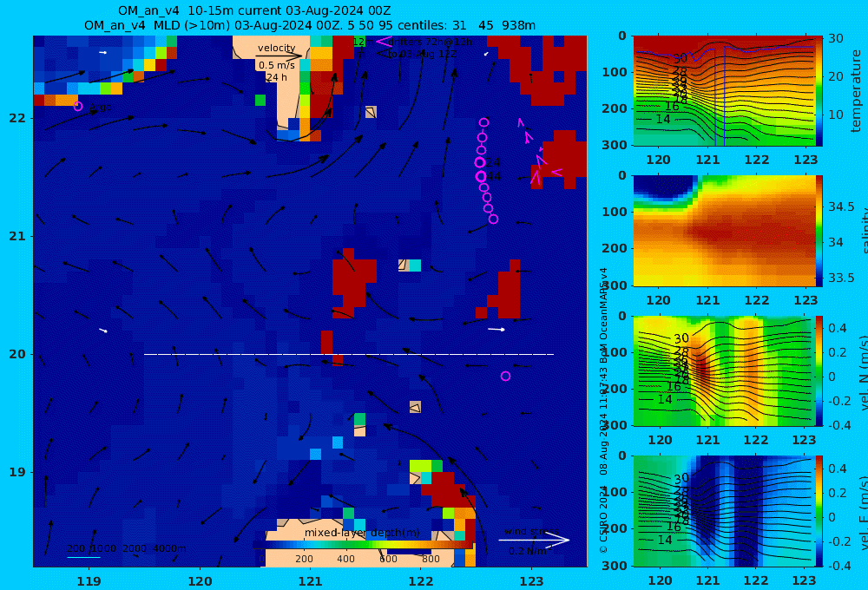868x590 pixels.
Task: Click the '200 1000 2000 4000m' bathymetry legend
Action: [127, 548]
